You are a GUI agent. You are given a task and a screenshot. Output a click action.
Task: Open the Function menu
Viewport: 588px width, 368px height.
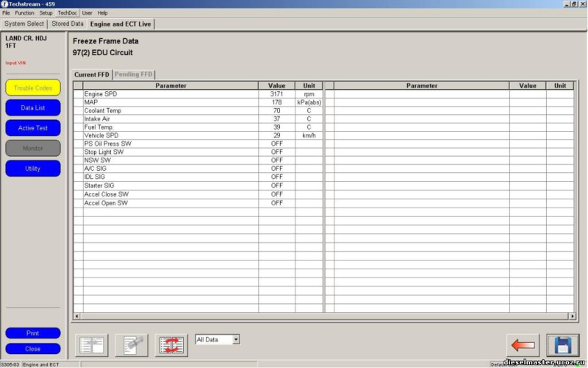click(24, 13)
